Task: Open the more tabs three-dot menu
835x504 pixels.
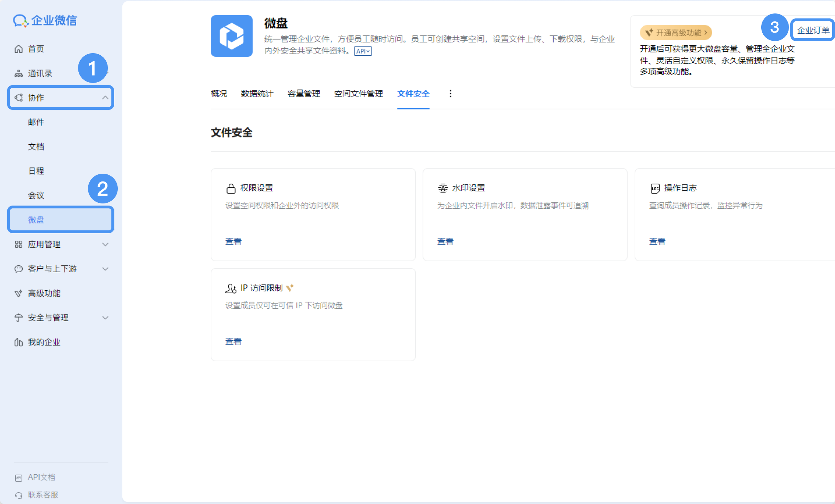Action: point(450,94)
